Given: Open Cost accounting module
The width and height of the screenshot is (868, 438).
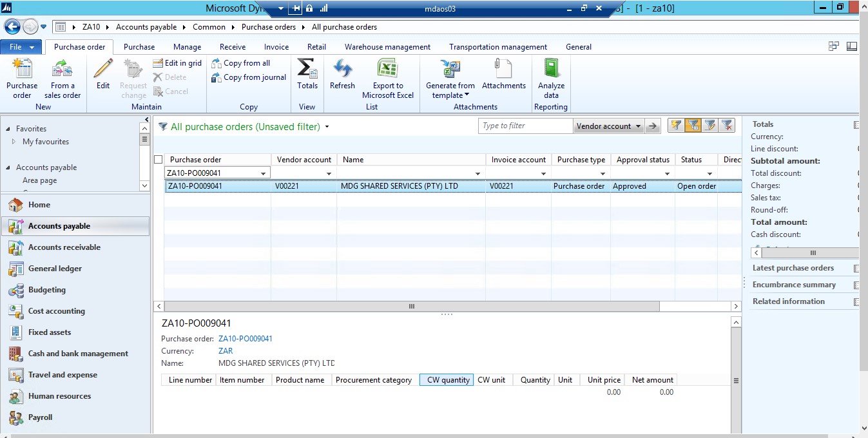Looking at the screenshot, I should pyautogui.click(x=75, y=311).
